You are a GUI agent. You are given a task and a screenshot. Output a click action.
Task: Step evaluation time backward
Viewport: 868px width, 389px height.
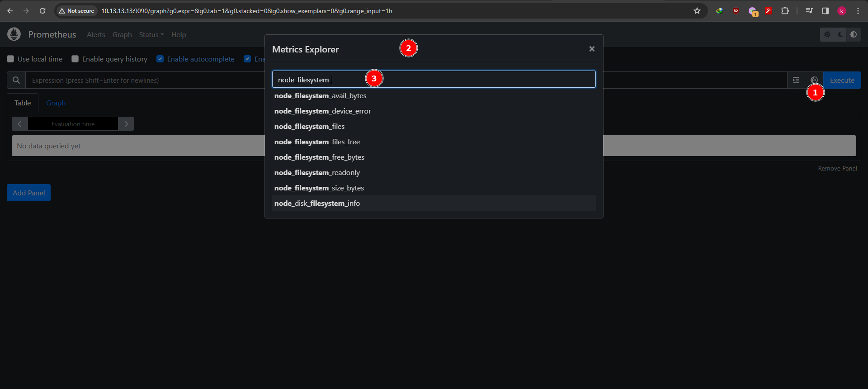pyautogui.click(x=20, y=124)
